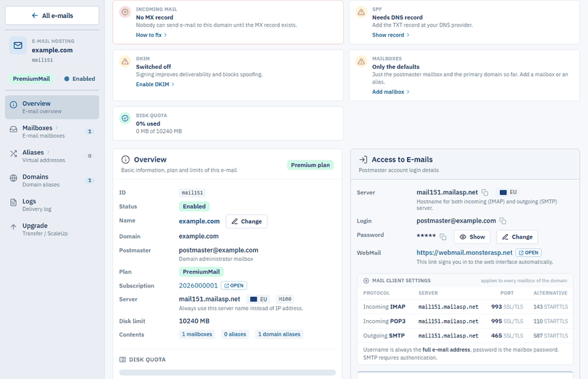The width and height of the screenshot is (588, 379).
Task: Click the Outgoing SMTP port 465
Action: pyautogui.click(x=496, y=336)
